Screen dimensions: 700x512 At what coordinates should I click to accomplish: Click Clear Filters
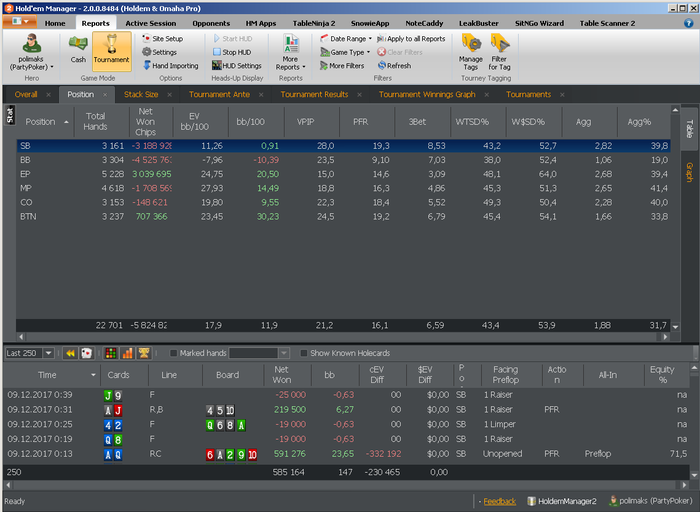click(x=400, y=52)
